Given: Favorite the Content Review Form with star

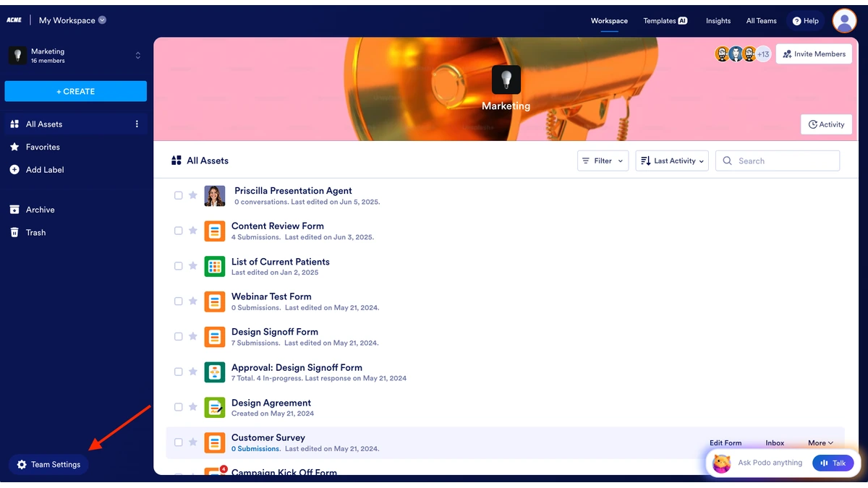Looking at the screenshot, I should 193,231.
